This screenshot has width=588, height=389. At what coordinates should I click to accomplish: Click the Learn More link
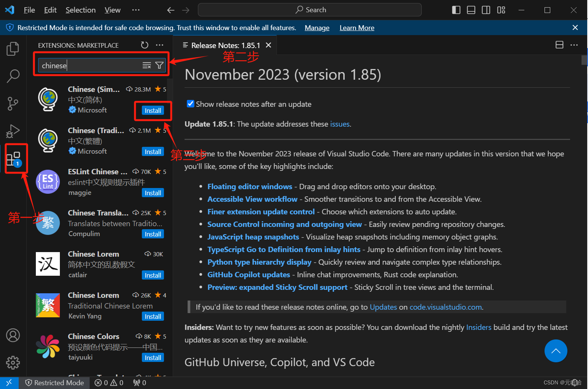click(356, 27)
